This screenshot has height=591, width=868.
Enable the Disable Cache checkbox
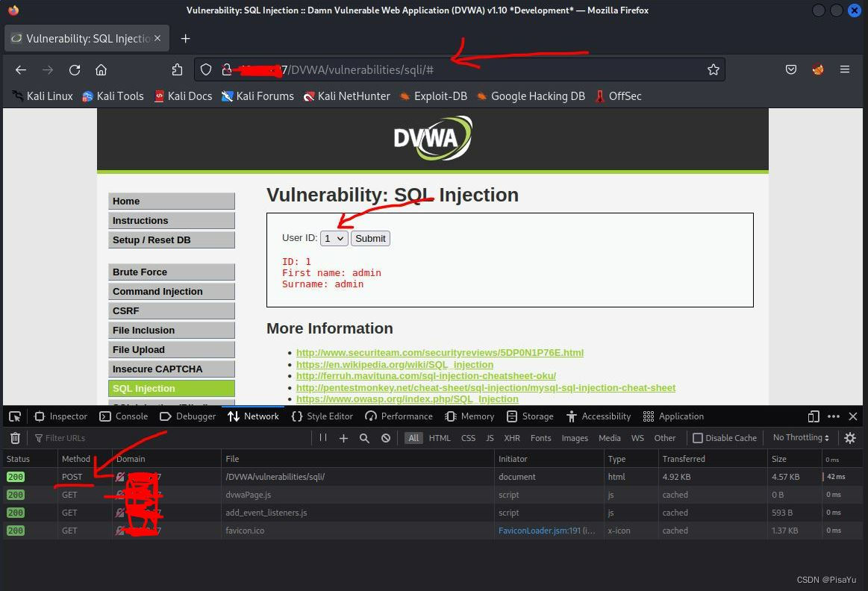pyautogui.click(x=698, y=438)
